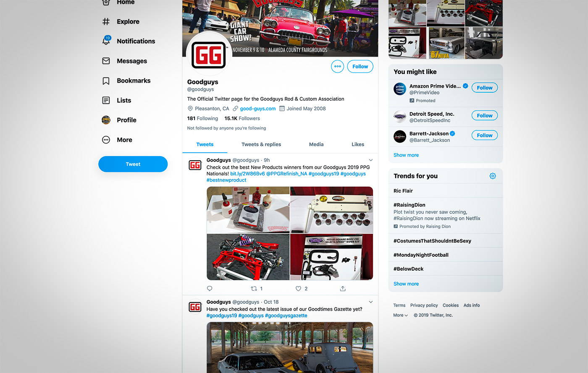This screenshot has width=588, height=373.
Task: Like the New Products winners tweet
Action: (x=298, y=288)
